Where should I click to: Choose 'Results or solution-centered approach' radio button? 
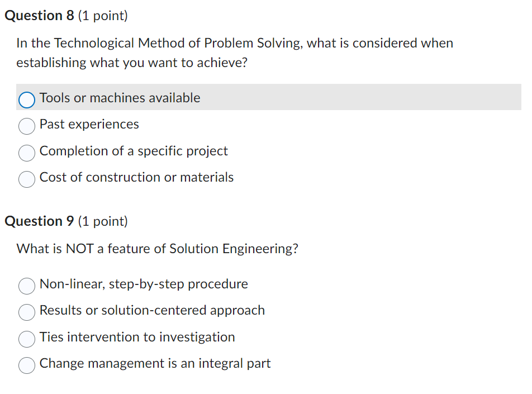click(x=27, y=312)
